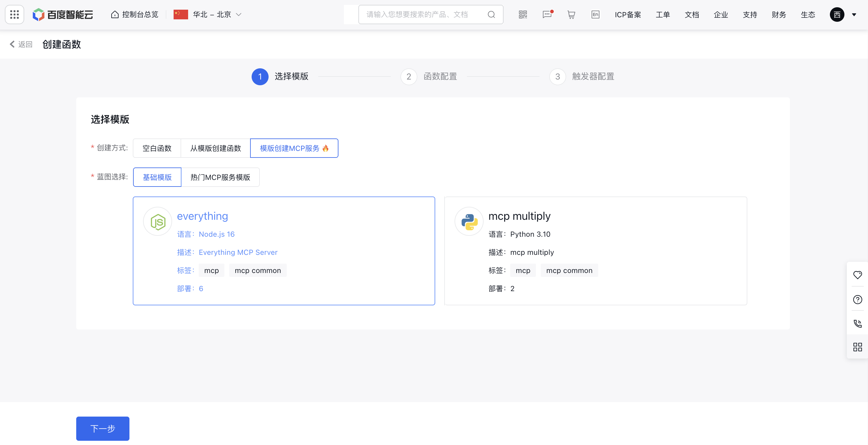
Task: Open the help question mark icon
Action: (x=857, y=300)
